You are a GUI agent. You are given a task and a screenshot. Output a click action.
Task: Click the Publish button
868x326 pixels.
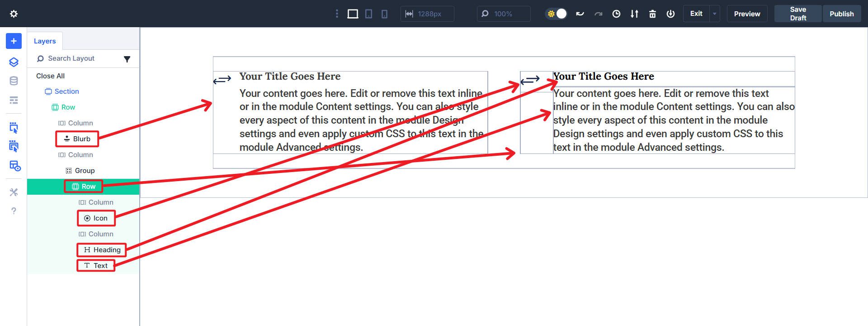click(841, 14)
